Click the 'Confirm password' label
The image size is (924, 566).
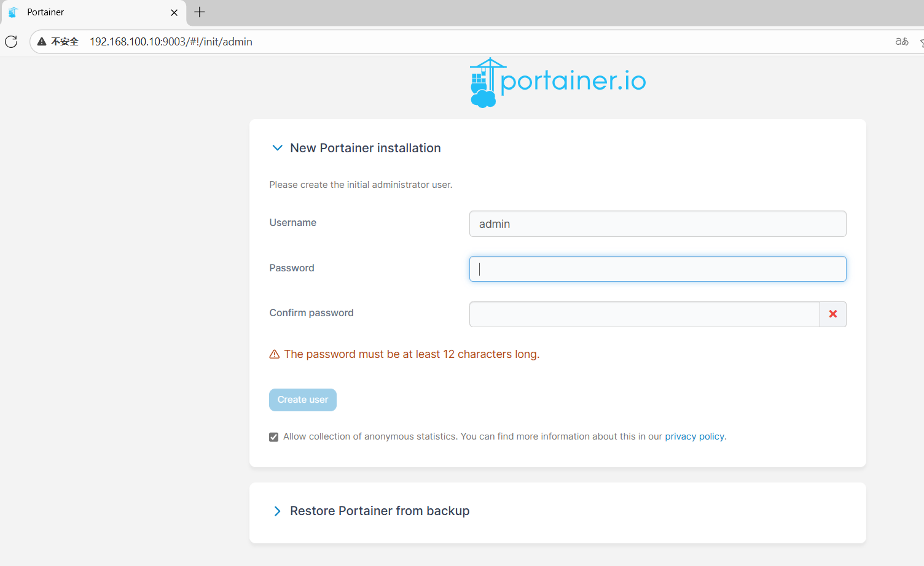(x=311, y=312)
